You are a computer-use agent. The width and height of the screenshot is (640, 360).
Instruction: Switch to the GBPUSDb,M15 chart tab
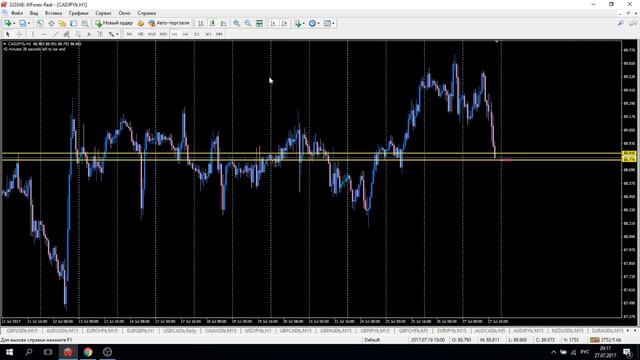click(22, 330)
